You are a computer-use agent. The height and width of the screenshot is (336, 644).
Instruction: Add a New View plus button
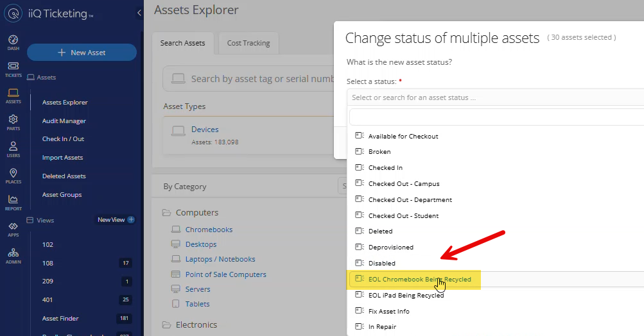point(131,220)
